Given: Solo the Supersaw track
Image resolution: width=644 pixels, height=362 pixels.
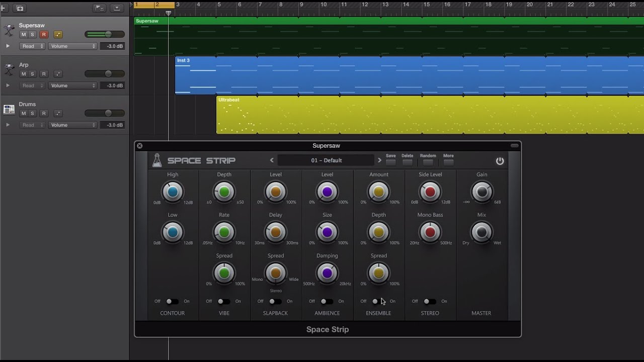Looking at the screenshot, I should pos(32,35).
